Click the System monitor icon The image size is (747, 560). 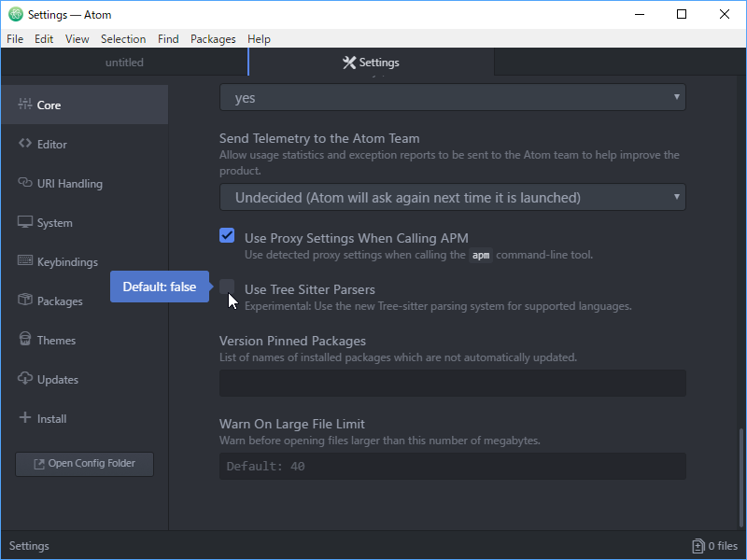pyautogui.click(x=25, y=222)
